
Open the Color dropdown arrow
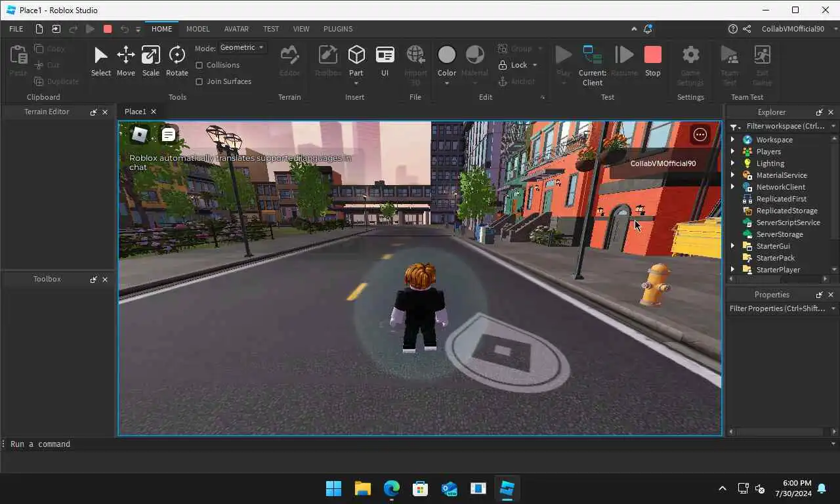pyautogui.click(x=447, y=83)
